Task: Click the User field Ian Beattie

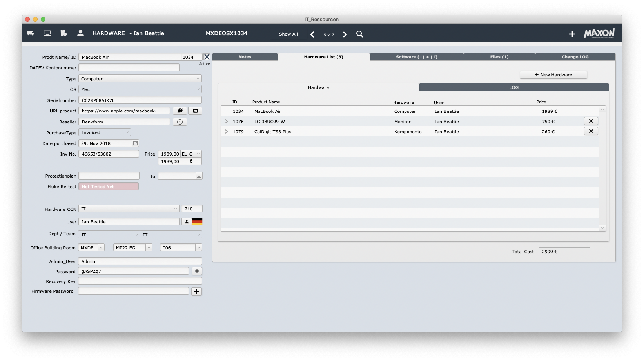Action: (129, 222)
